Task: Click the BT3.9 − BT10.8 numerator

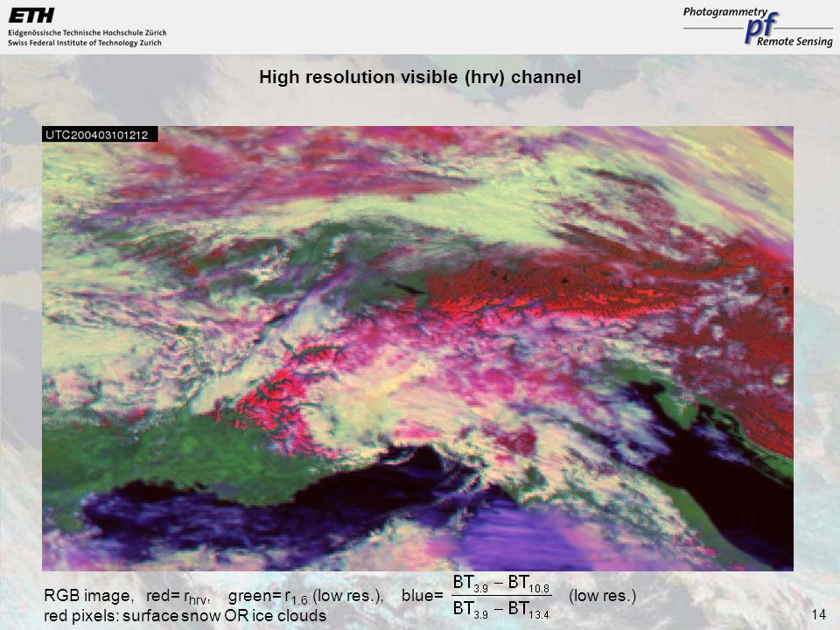Action: [501, 583]
